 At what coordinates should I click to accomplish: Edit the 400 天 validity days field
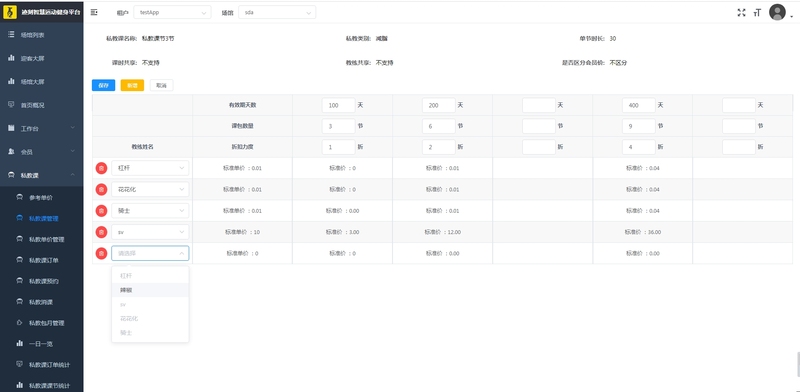pyautogui.click(x=639, y=105)
